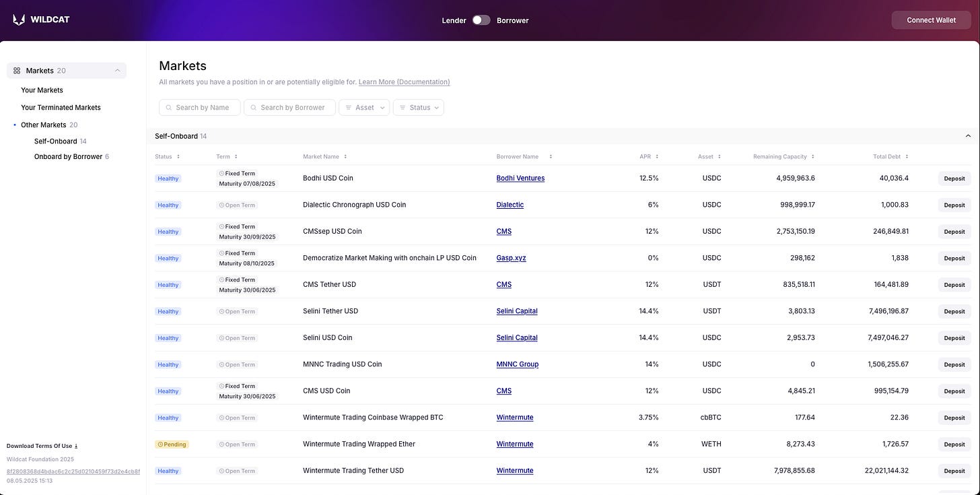This screenshot has width=980, height=495.
Task: Click sort arrows on Term column
Action: click(x=236, y=157)
